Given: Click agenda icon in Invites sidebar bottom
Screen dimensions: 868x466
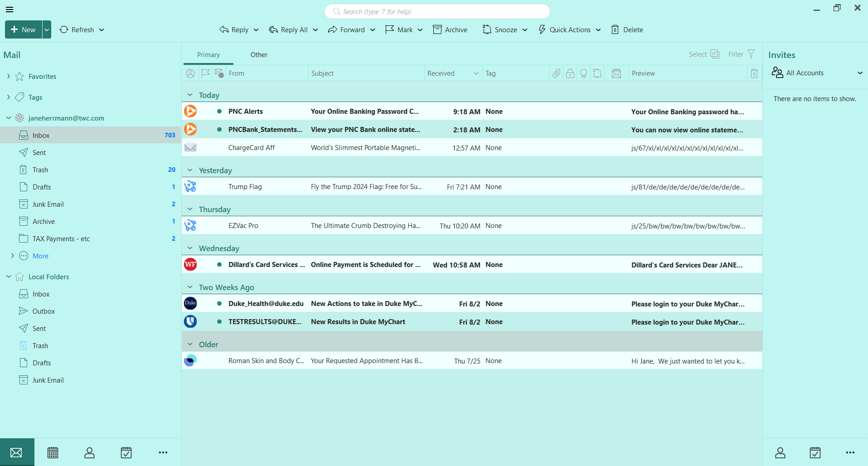Looking at the screenshot, I should pos(815,452).
